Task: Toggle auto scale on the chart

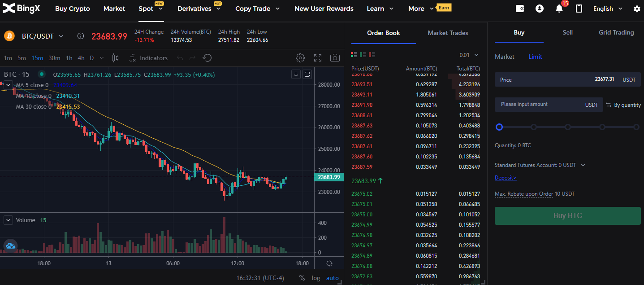Action: (x=333, y=278)
